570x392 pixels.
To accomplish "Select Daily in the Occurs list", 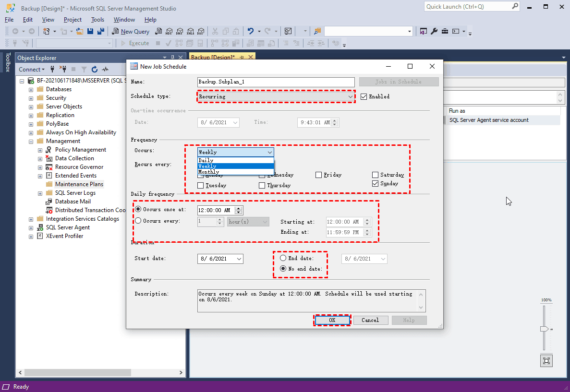I will coord(236,160).
